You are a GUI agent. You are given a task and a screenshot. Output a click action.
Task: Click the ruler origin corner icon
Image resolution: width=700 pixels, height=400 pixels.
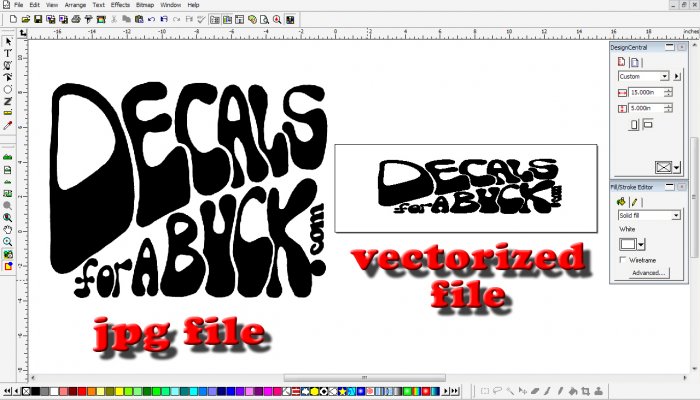click(x=22, y=33)
